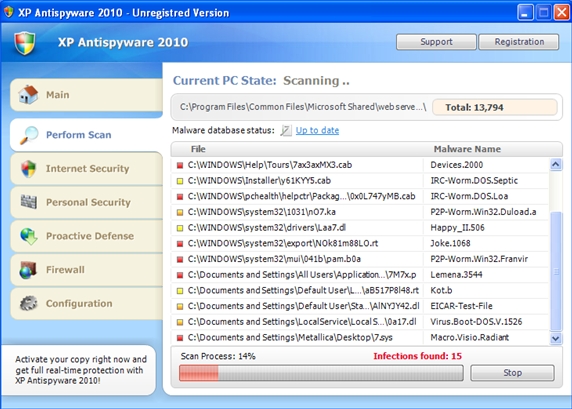Switch to Perform Scan section
The image size is (572, 409).
[86, 135]
